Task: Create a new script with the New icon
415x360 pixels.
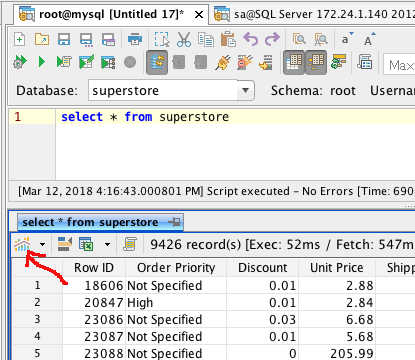Action: click(20, 39)
